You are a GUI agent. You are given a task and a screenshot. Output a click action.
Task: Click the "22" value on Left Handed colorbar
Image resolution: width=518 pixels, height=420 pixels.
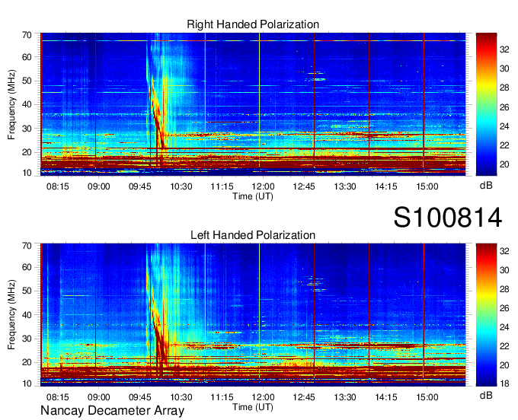click(504, 346)
